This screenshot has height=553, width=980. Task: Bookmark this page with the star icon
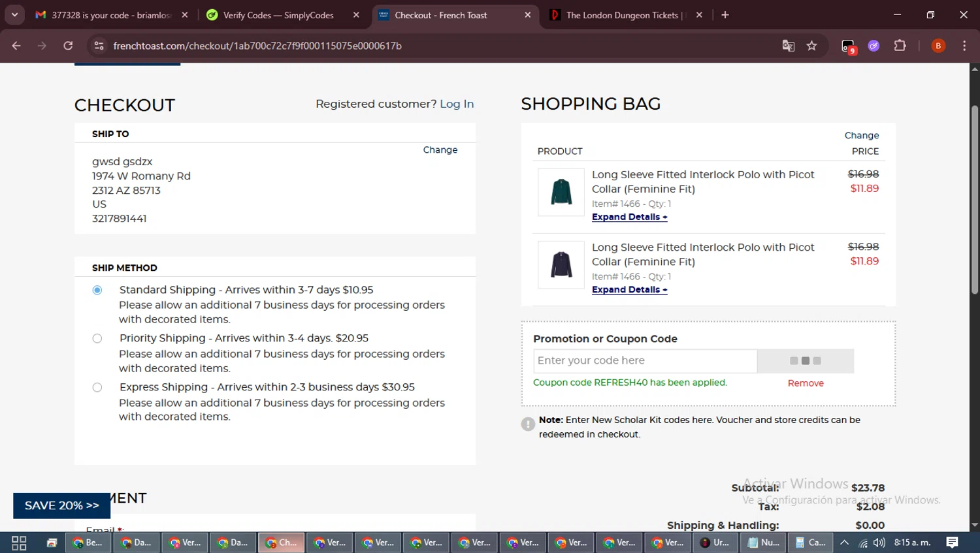811,46
